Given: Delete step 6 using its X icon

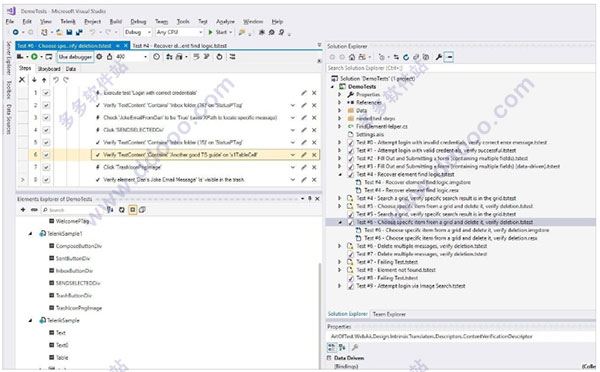Looking at the screenshot, I should point(314,155).
